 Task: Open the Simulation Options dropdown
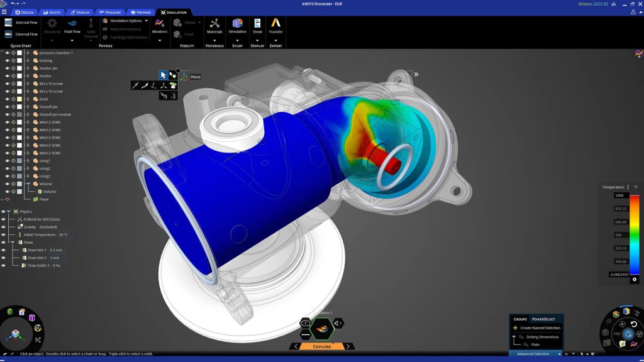(146, 19)
